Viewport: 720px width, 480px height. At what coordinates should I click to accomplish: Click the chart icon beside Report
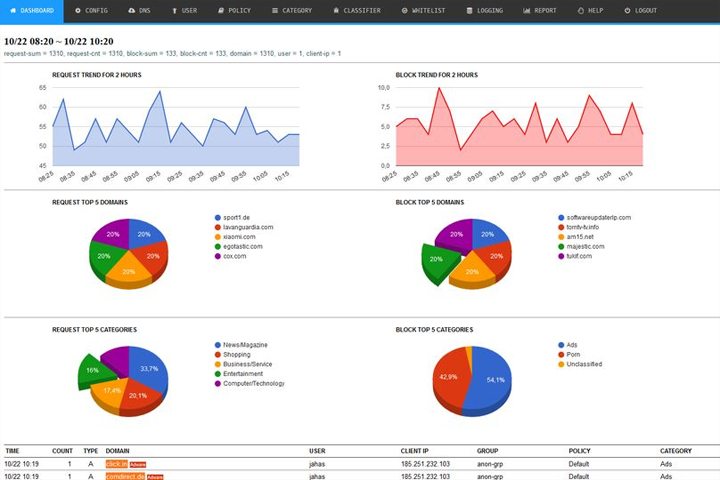[527, 11]
